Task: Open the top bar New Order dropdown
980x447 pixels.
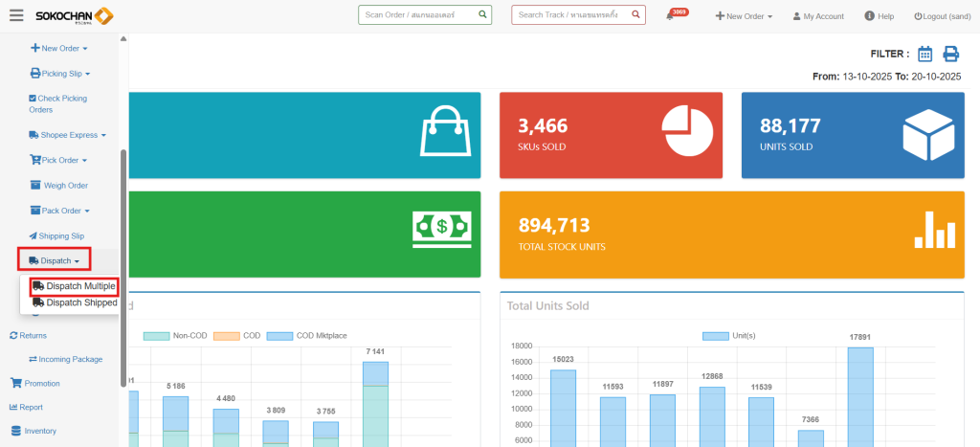Action: tap(744, 16)
